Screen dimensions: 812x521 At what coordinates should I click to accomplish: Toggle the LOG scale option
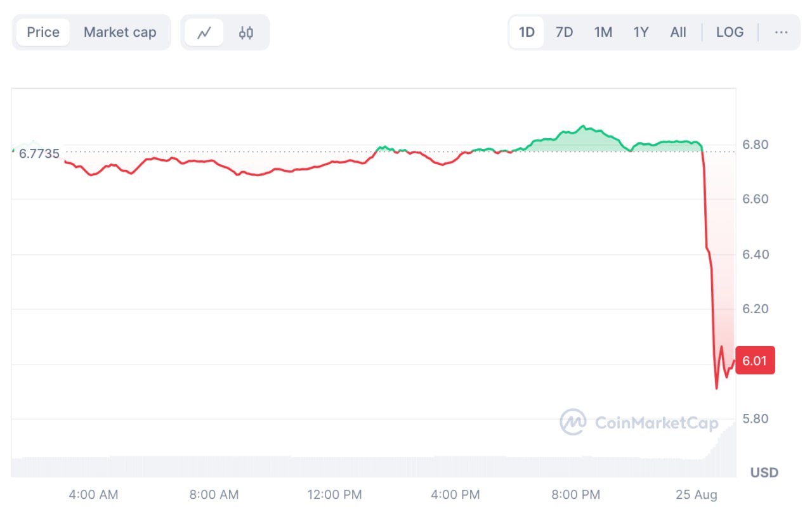[730, 32]
